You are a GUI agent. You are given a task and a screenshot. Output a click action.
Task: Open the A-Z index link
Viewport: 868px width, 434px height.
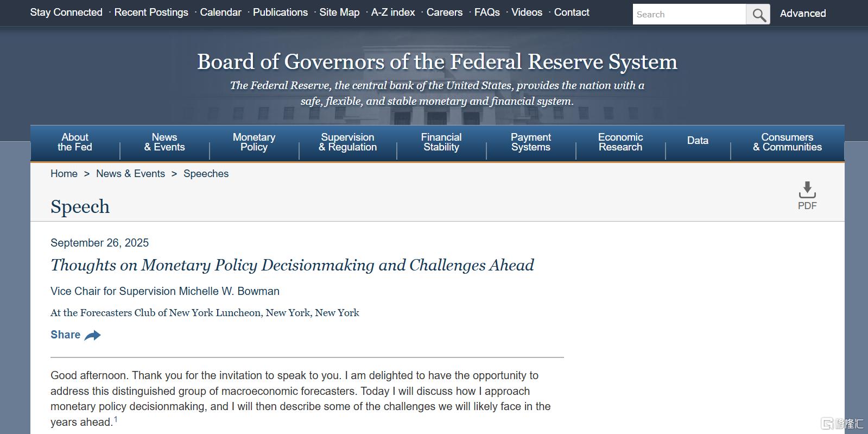pos(393,12)
